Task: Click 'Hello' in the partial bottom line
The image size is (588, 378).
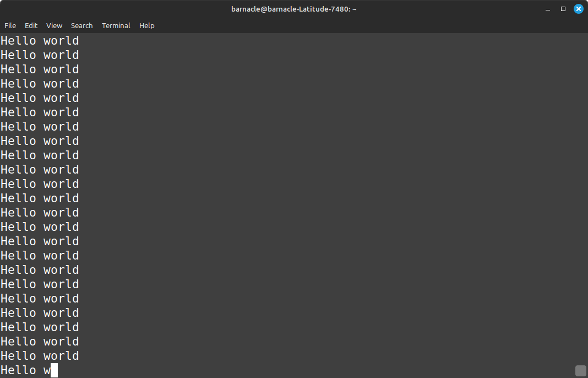Action: [x=18, y=370]
